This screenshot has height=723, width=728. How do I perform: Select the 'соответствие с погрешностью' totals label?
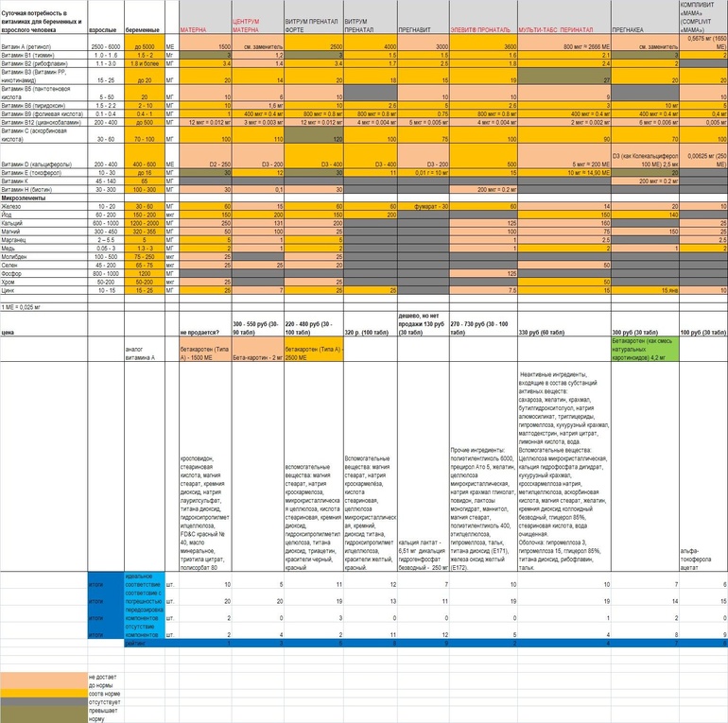coord(144,596)
